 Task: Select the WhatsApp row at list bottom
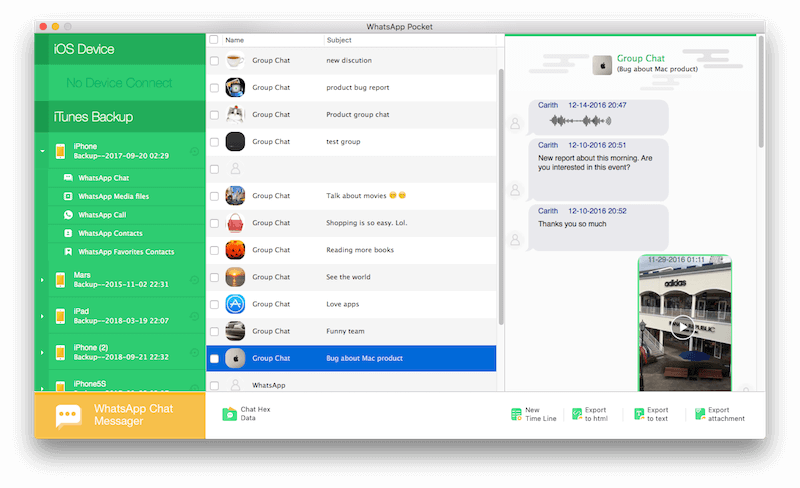351,385
